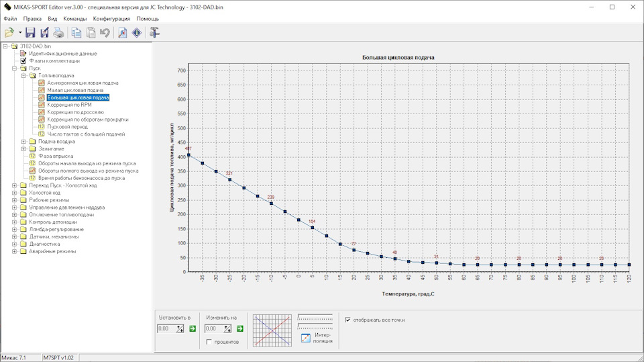The height and width of the screenshot is (362, 644).
Task: Open the Команды menu
Action: tap(74, 19)
